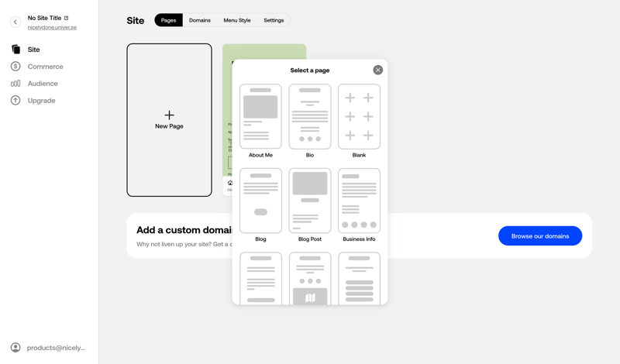Image resolution: width=620 pixels, height=364 pixels.
Task: Open the Menu Style tab
Action: click(237, 20)
